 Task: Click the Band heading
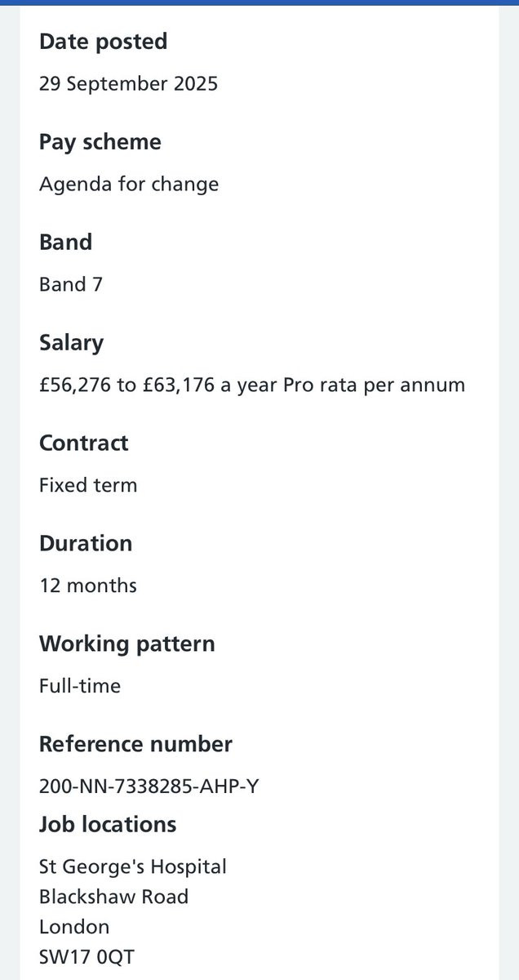click(65, 243)
